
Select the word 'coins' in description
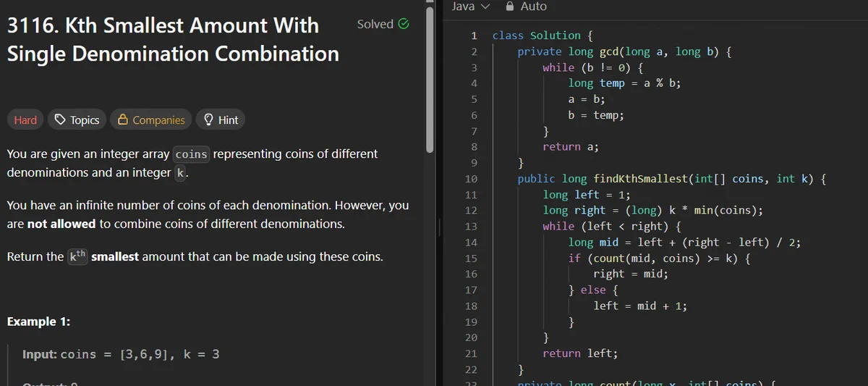(192, 154)
